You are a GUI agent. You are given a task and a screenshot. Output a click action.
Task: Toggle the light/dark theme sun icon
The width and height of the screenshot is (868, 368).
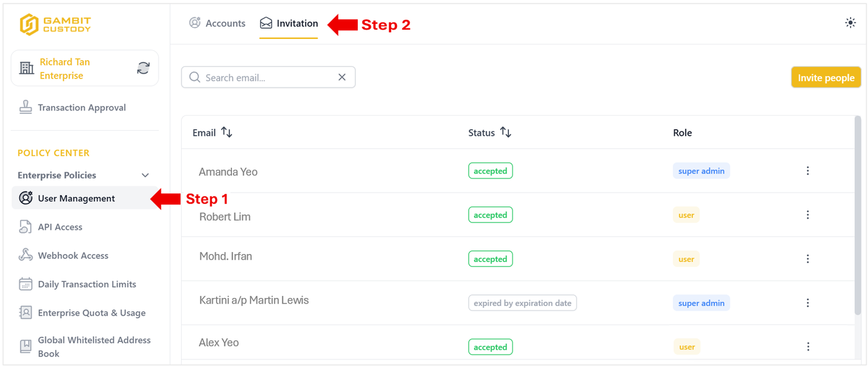[x=850, y=23]
